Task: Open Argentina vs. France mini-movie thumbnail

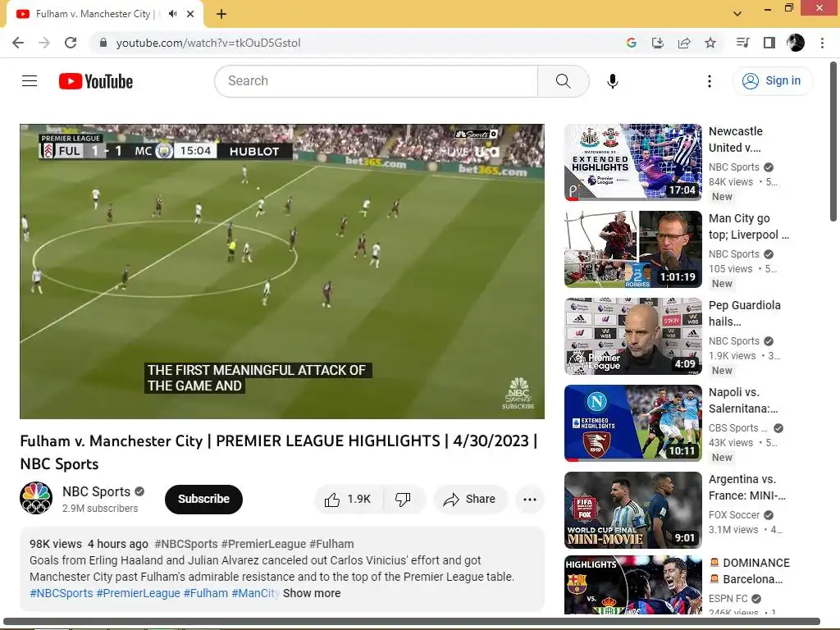Action: (633, 510)
